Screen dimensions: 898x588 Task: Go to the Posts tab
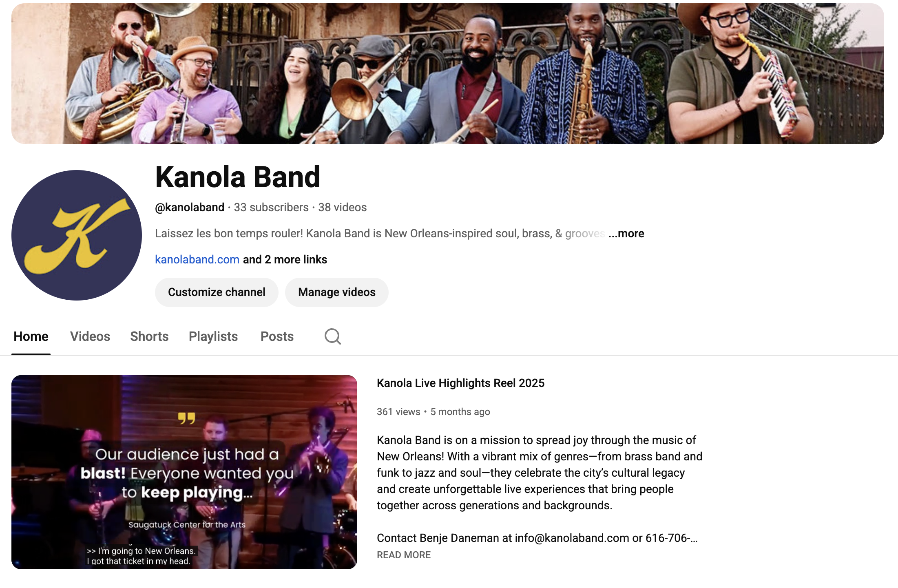pos(277,336)
